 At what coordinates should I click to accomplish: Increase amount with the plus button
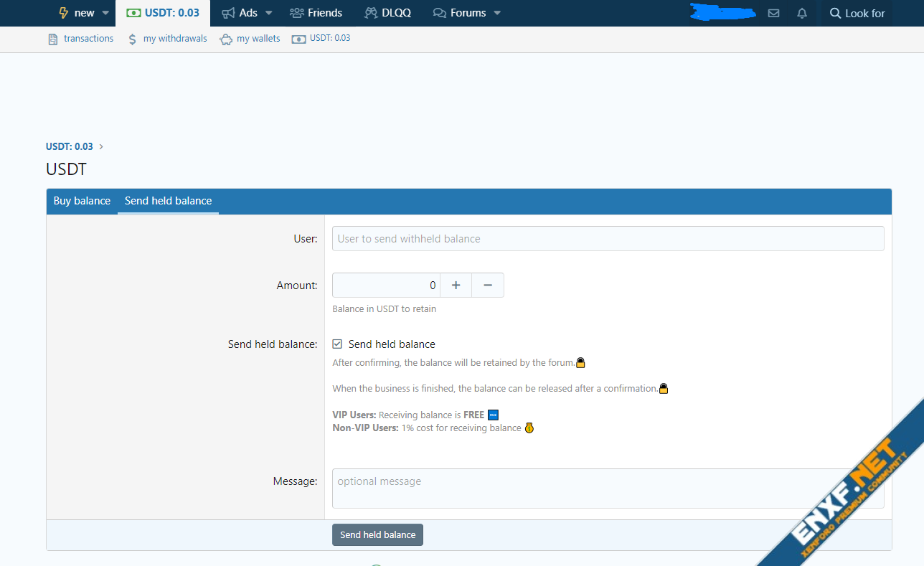456,286
